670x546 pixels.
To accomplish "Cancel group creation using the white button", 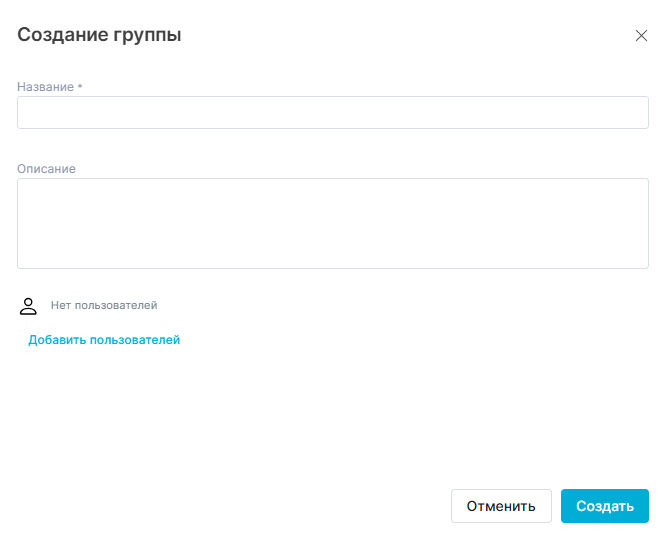I will coord(501,506).
